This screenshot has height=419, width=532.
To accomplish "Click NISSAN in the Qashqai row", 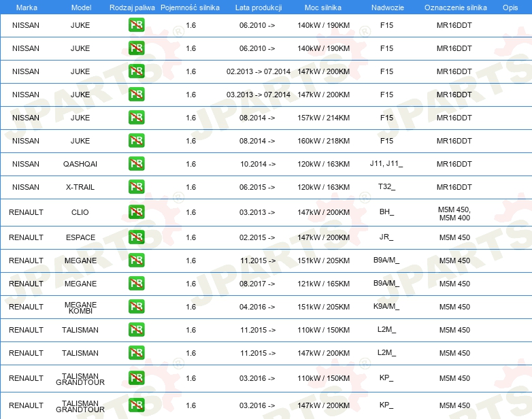I will click(26, 164).
